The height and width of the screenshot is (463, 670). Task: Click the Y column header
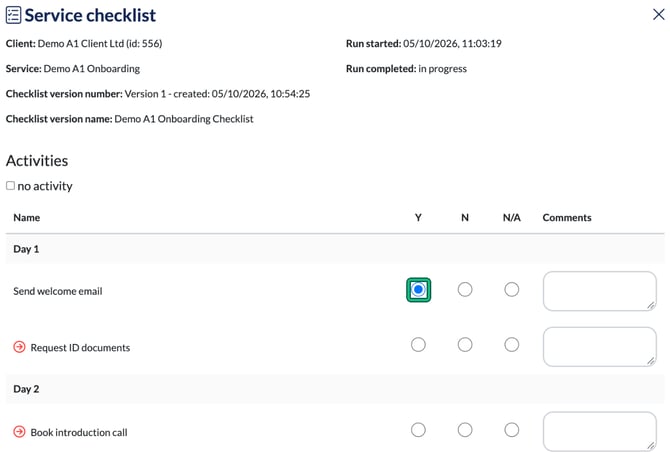tap(418, 218)
